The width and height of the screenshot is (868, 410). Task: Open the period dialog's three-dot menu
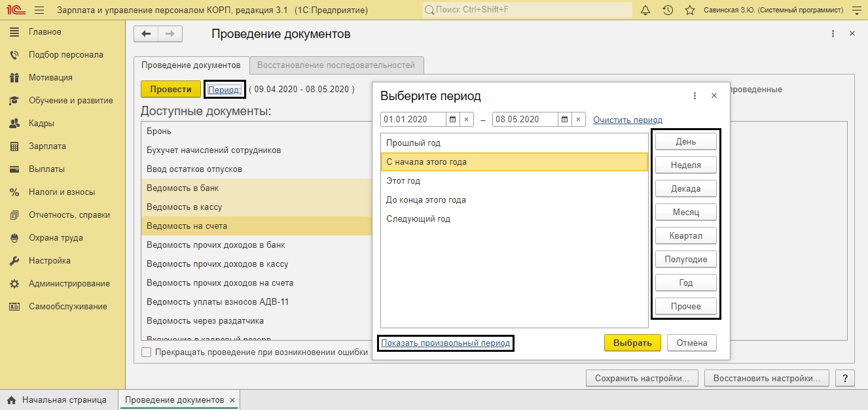pos(695,96)
